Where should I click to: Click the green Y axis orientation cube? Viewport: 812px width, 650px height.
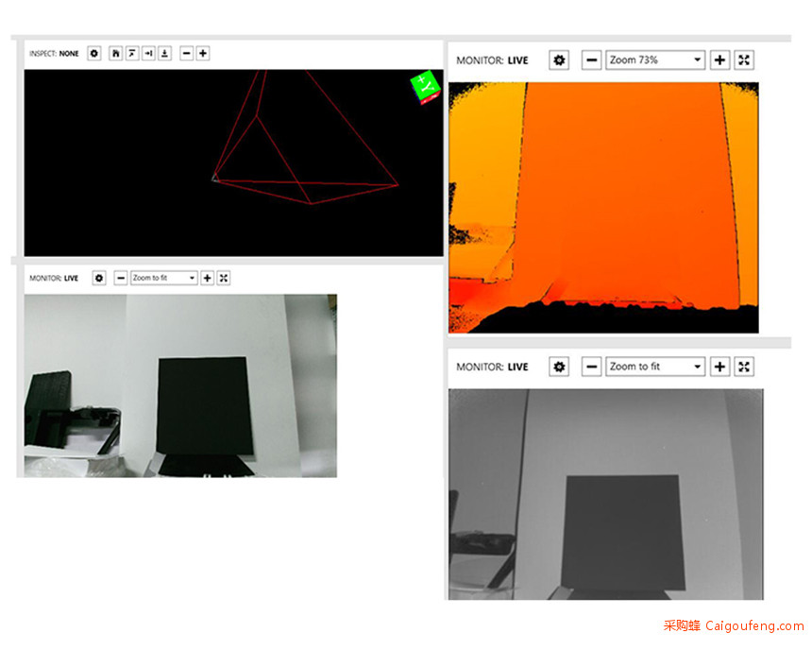click(426, 87)
